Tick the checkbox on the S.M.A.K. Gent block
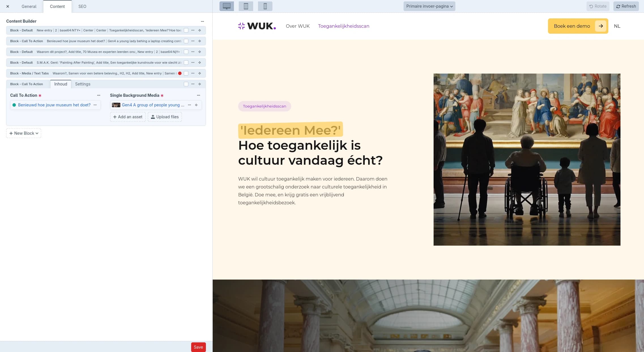 pos(186,63)
